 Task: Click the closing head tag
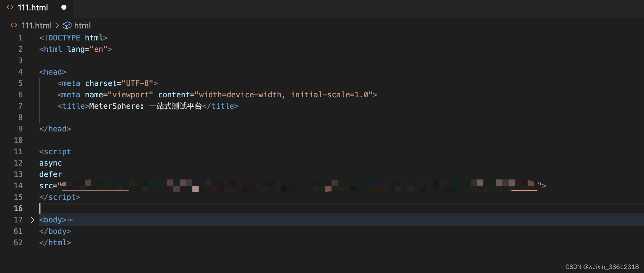[x=55, y=129]
